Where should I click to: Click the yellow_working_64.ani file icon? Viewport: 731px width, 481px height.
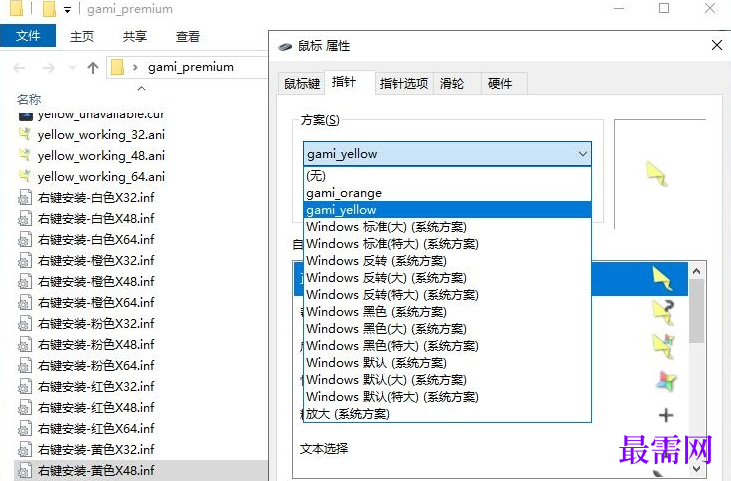pos(25,176)
